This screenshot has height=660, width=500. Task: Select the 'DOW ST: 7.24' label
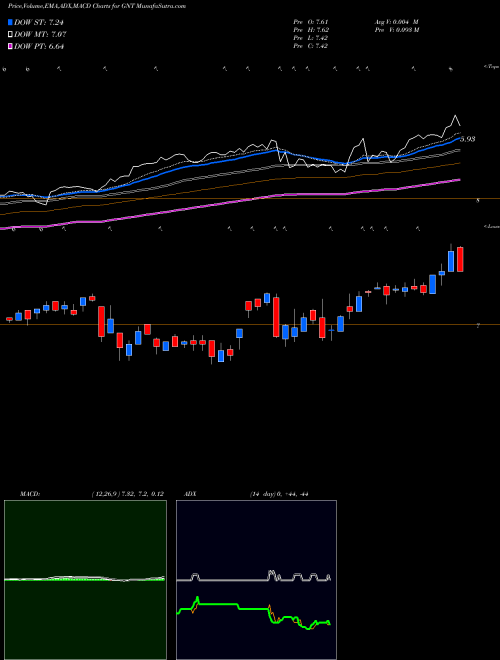[x=38, y=22]
